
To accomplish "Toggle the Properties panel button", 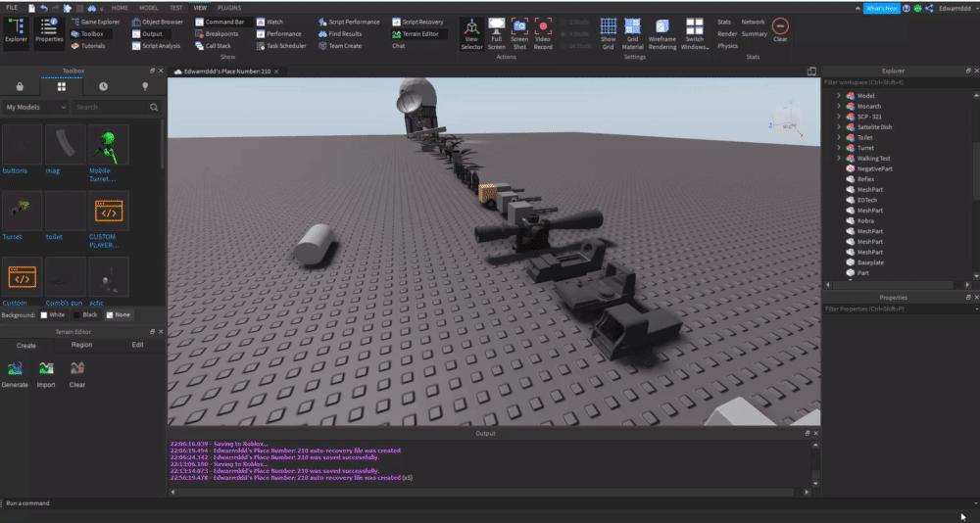I will pos(49,32).
